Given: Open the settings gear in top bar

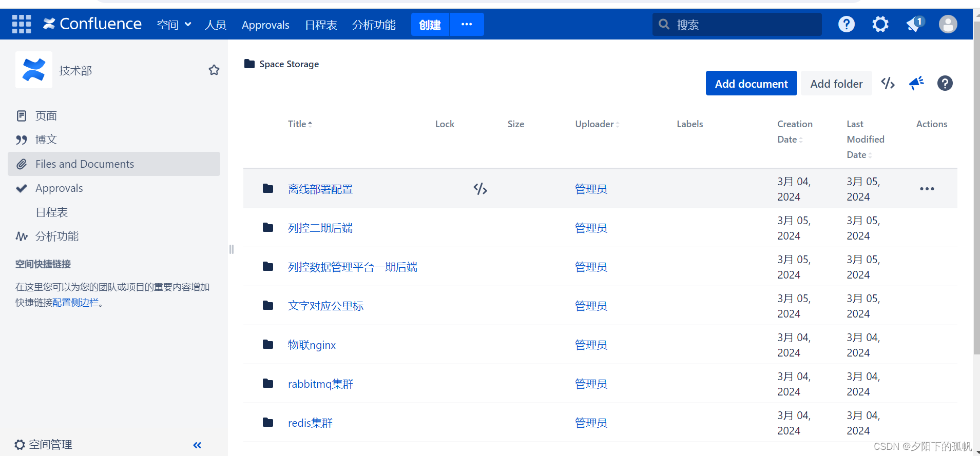Looking at the screenshot, I should click(880, 24).
